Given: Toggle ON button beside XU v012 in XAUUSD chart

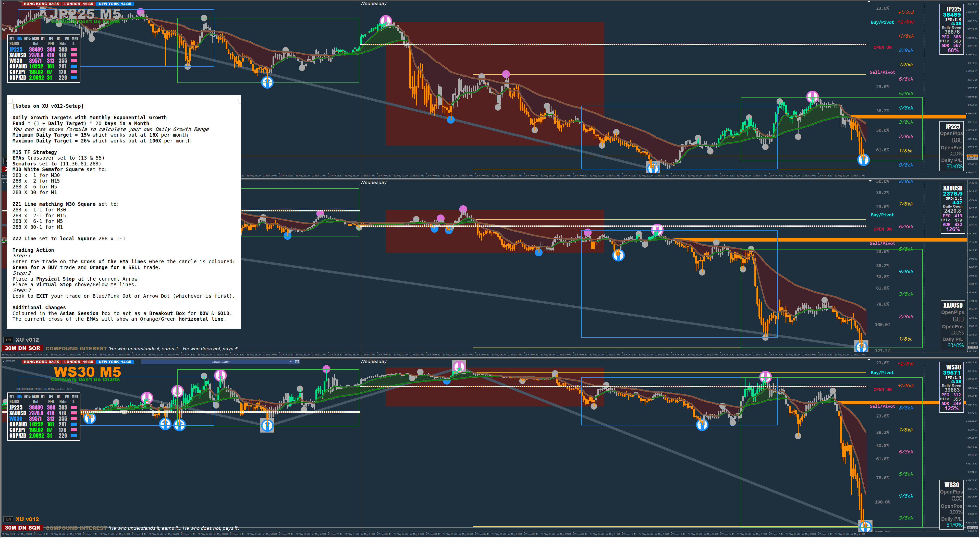Looking at the screenshot, I should [x=8, y=340].
